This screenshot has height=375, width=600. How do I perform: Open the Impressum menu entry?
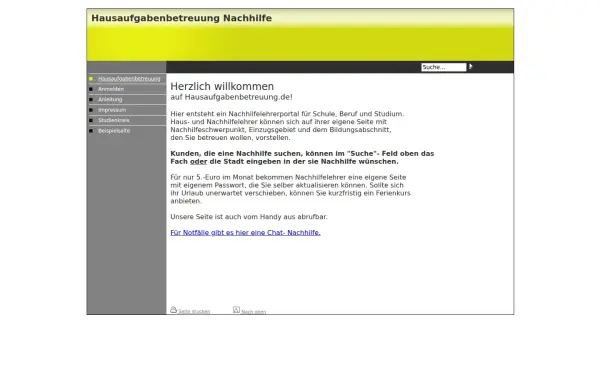tap(112, 110)
